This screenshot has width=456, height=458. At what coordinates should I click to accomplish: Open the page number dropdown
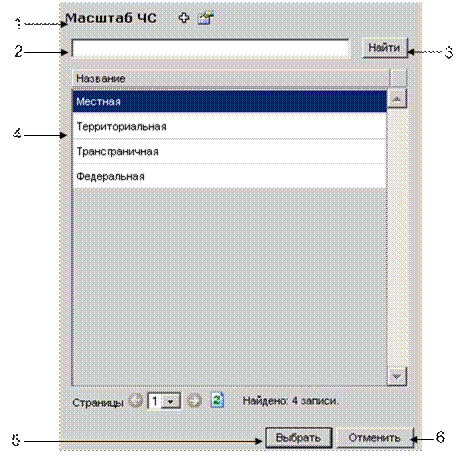(x=164, y=401)
